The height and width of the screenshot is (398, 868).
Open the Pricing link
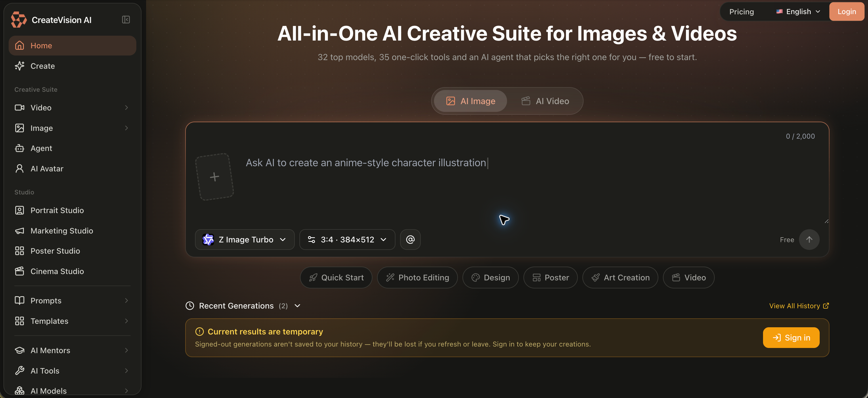(x=741, y=12)
